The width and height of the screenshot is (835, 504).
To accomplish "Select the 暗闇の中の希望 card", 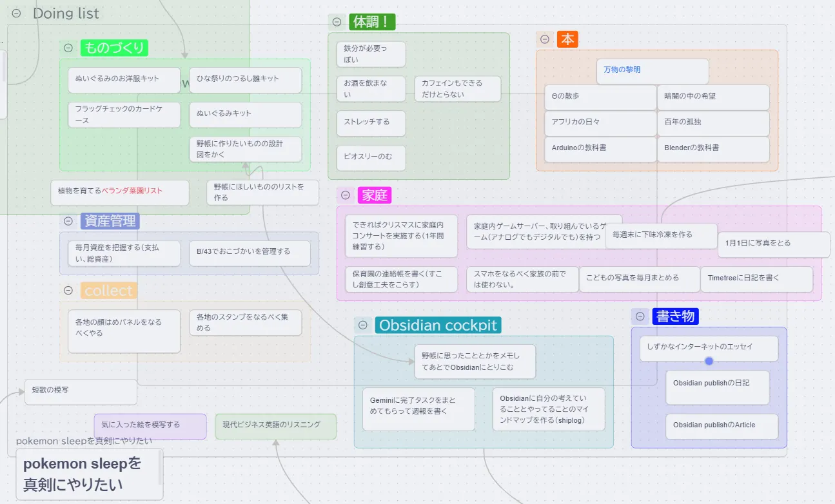I will tap(714, 97).
